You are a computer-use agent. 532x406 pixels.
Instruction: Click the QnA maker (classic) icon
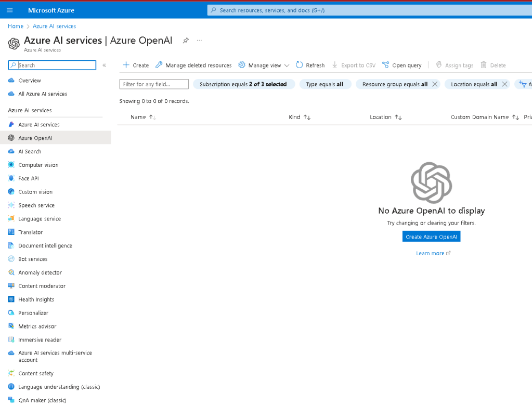11,400
